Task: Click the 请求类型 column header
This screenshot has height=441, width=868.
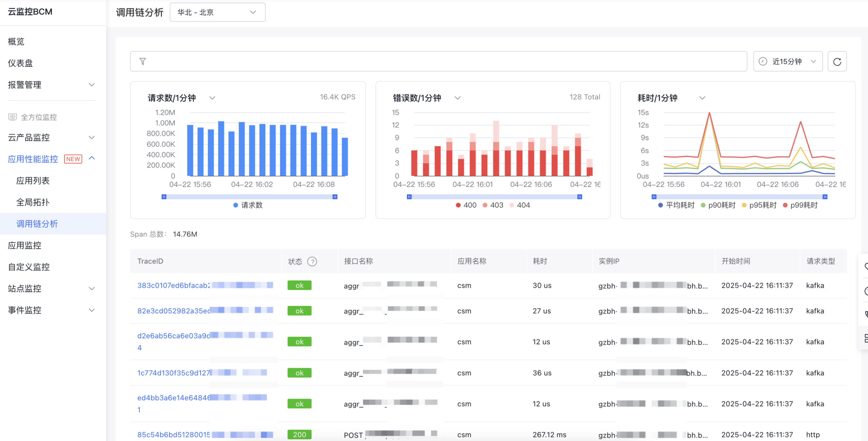Action: point(820,261)
